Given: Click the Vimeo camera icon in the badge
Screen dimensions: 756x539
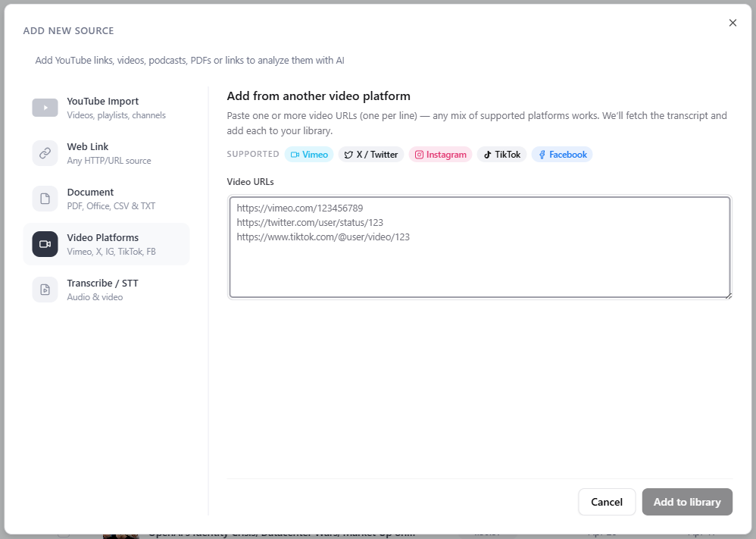Looking at the screenshot, I should click(x=295, y=155).
